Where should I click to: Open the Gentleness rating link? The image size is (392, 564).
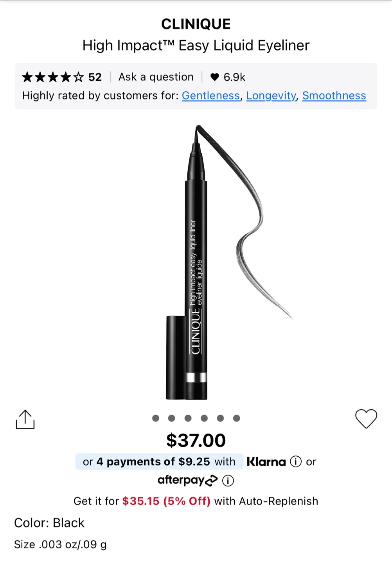click(x=211, y=96)
